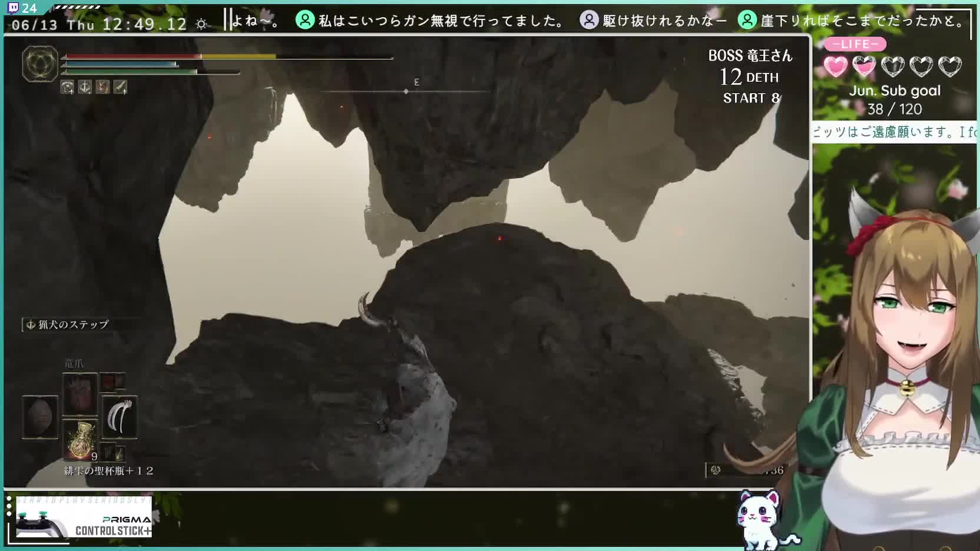Click the rune icon beside the 36 count
This screenshot has height=551, width=980.
coord(716,470)
